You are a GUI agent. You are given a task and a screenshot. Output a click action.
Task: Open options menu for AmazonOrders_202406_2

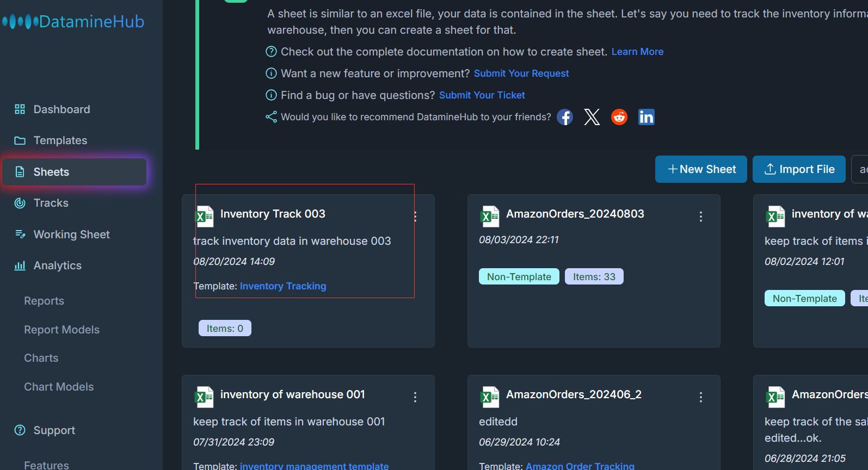click(701, 397)
